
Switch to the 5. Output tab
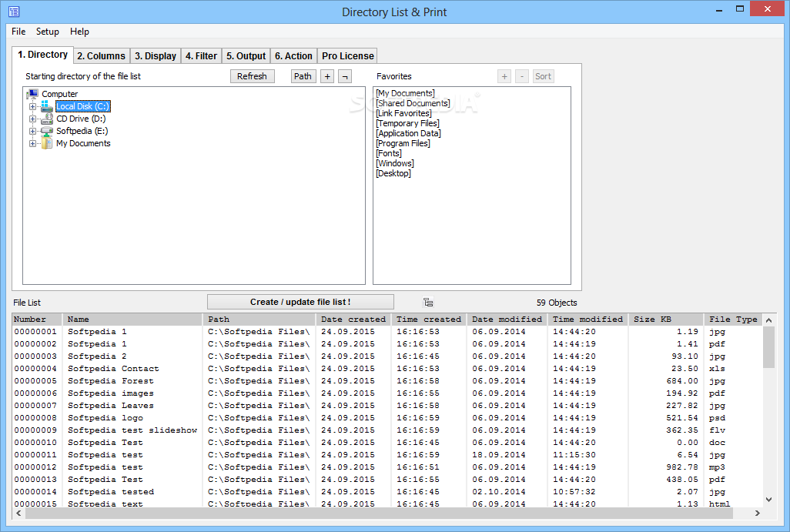coord(246,56)
